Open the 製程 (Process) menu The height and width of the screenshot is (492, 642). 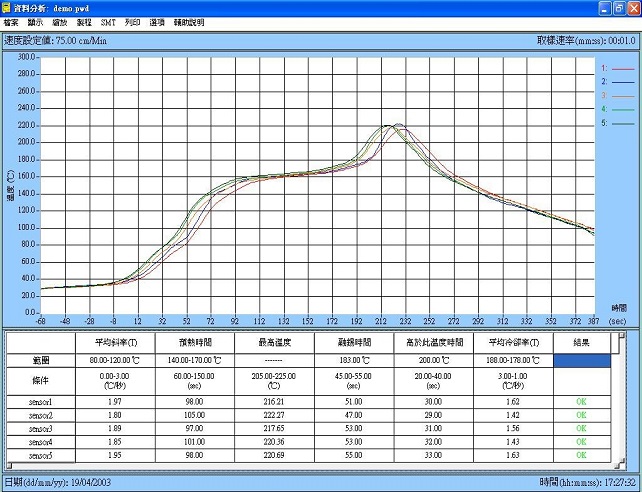84,23
